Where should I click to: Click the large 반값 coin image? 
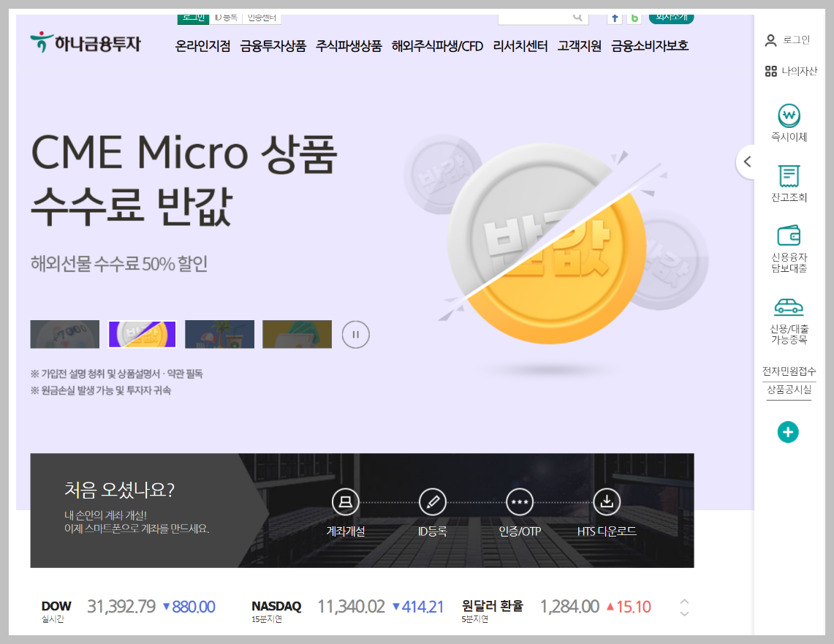pos(548,245)
